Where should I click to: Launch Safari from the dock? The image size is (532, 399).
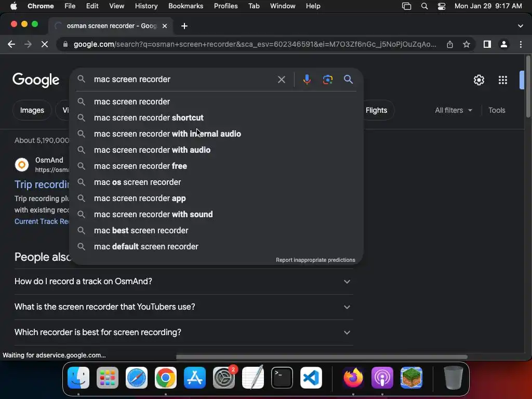click(137, 378)
